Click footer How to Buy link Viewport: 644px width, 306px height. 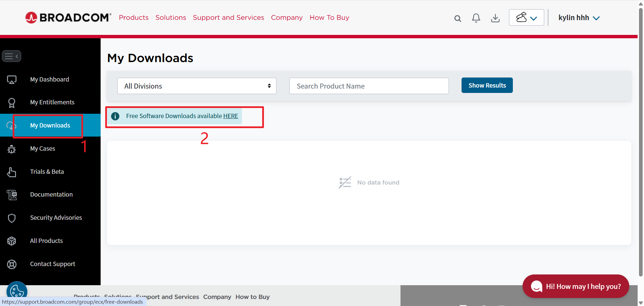tap(253, 297)
